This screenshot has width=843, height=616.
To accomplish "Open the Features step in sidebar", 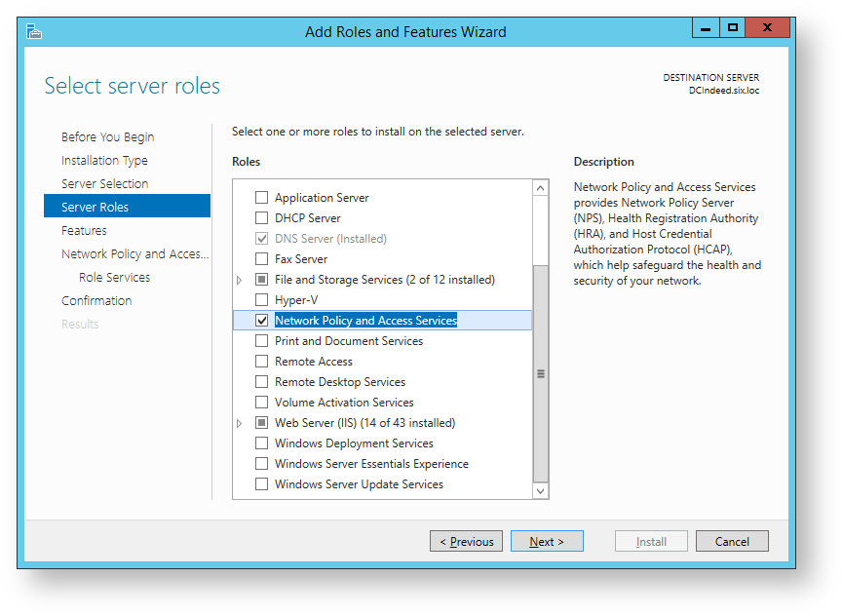I will click(x=84, y=231).
